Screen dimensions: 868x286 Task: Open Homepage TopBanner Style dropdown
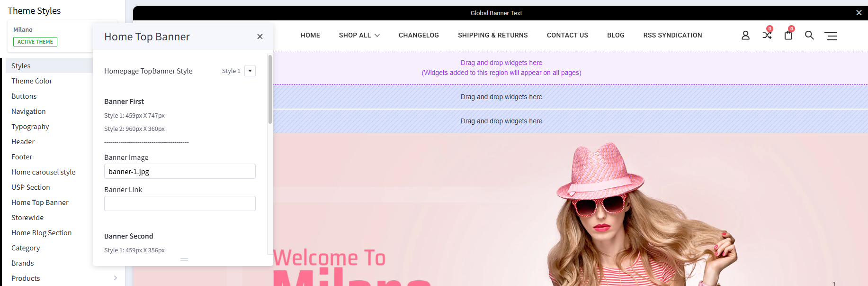250,71
